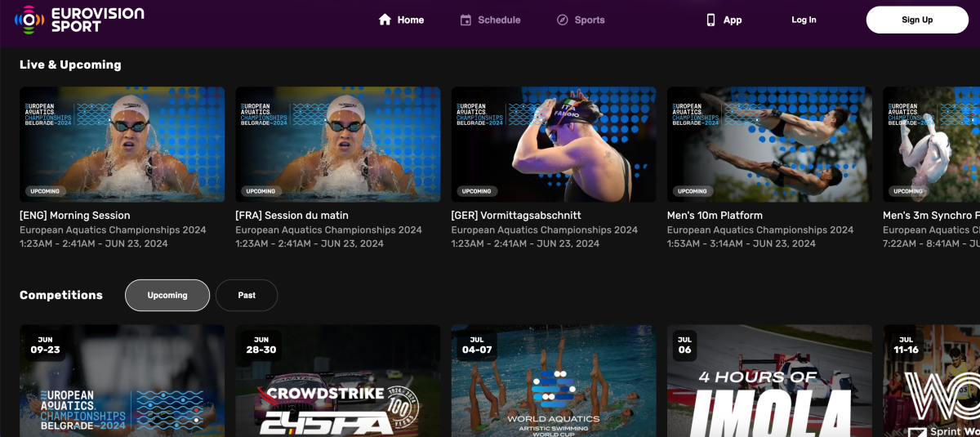
Task: Open the [ENG] Morning Session thumbnail
Action: pyautogui.click(x=122, y=145)
